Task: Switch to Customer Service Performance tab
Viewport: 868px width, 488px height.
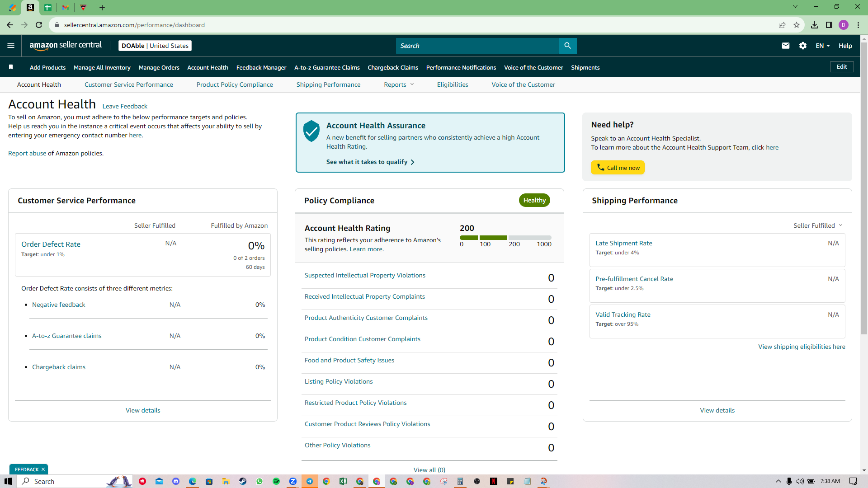Action: [x=129, y=84]
